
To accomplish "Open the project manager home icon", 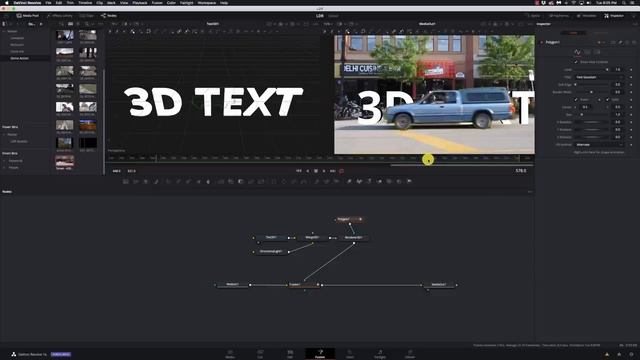I will (x=619, y=354).
